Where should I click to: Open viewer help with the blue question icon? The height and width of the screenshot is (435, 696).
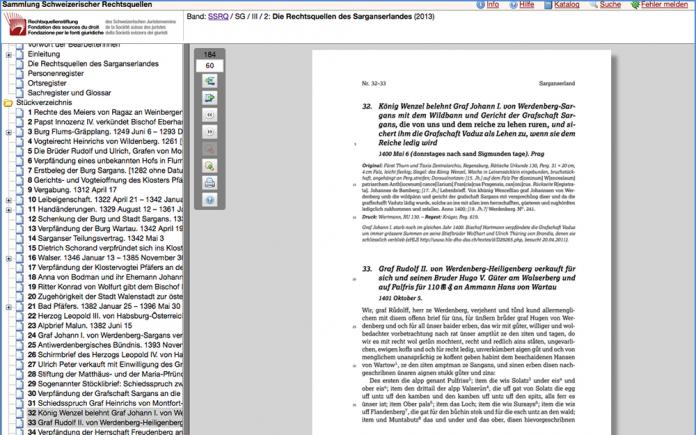[210, 200]
